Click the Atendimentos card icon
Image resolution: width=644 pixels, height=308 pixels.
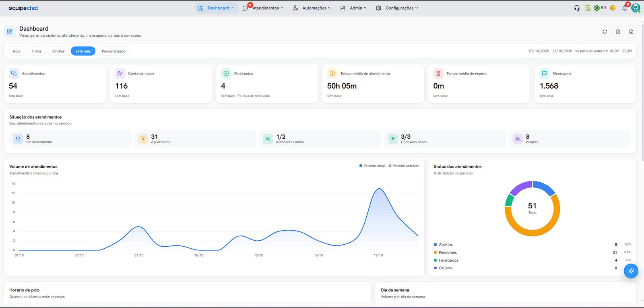pos(14,73)
